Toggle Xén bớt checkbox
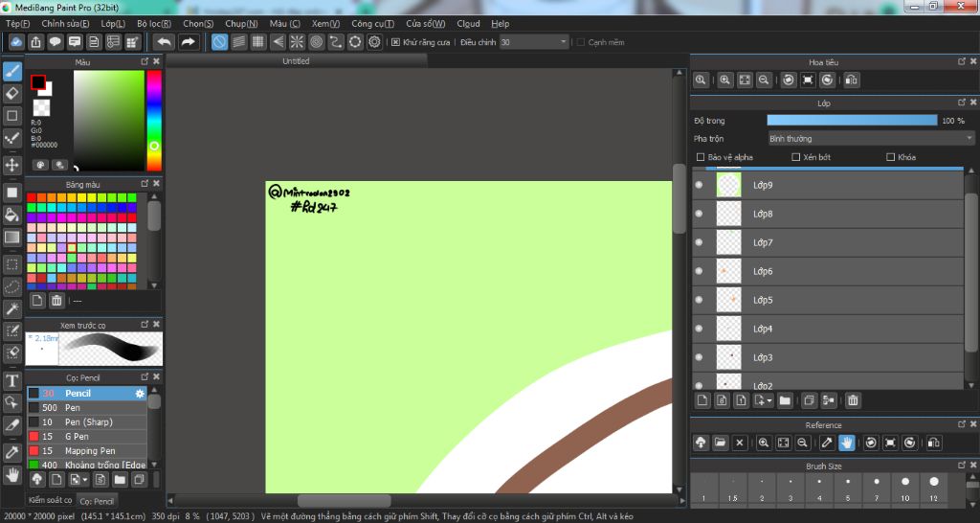The image size is (980, 523). (x=795, y=157)
